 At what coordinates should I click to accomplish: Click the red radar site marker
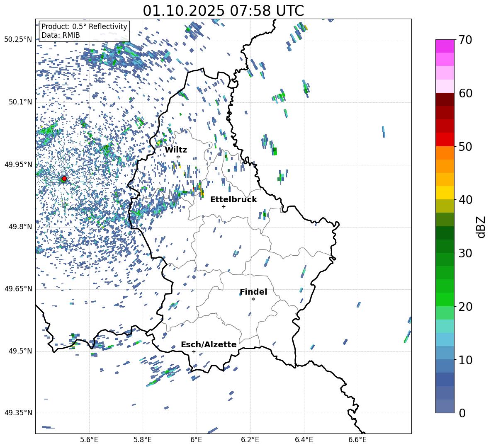[64, 179]
